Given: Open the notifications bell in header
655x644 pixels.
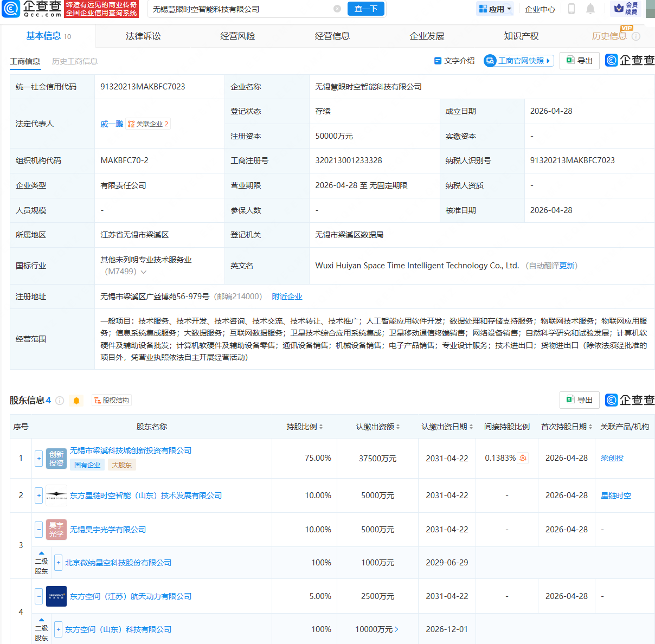Looking at the screenshot, I should 590,9.
